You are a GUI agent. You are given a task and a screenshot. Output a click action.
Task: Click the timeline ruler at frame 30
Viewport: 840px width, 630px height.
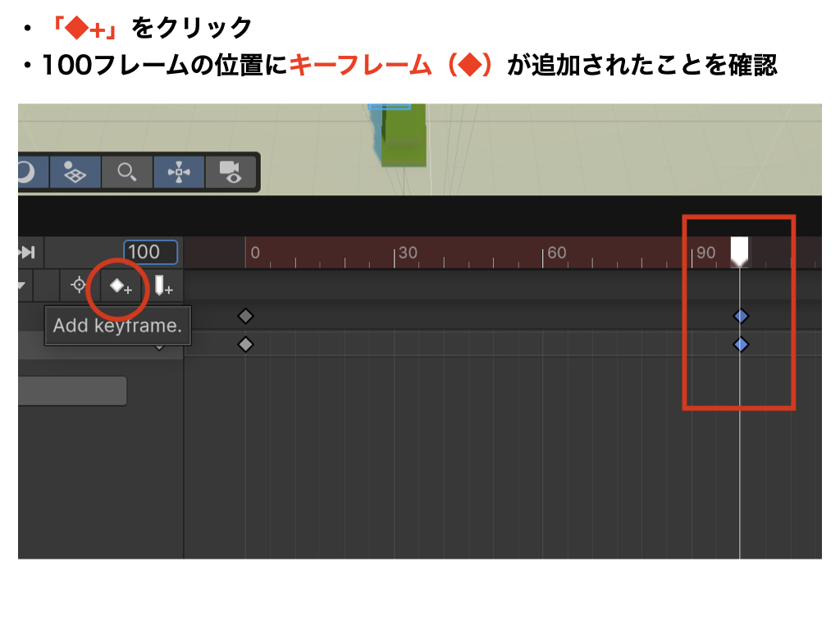click(x=396, y=253)
